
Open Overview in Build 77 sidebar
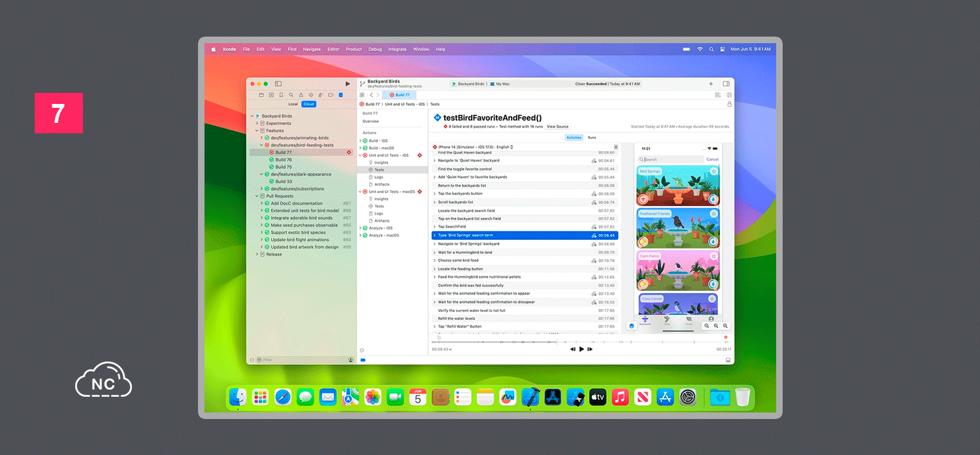(371, 122)
